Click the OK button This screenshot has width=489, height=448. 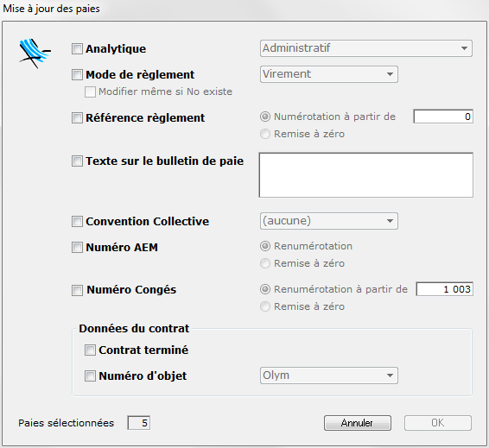point(438,423)
